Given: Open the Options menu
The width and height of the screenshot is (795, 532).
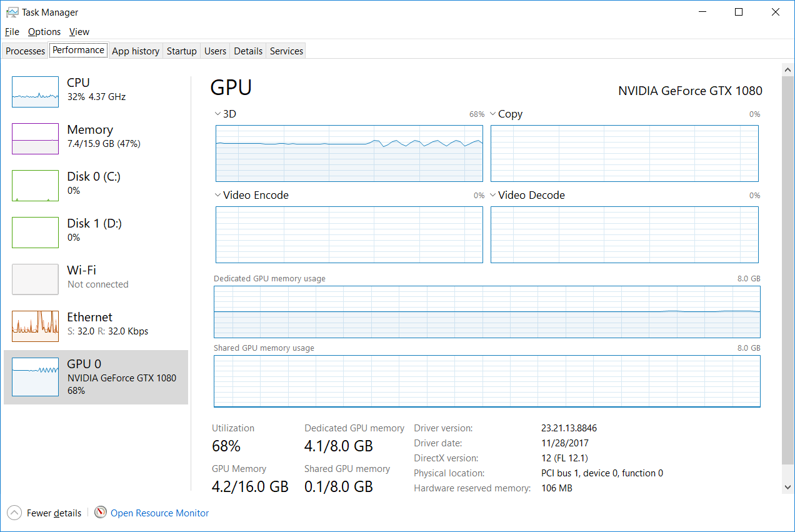Looking at the screenshot, I should 44,32.
